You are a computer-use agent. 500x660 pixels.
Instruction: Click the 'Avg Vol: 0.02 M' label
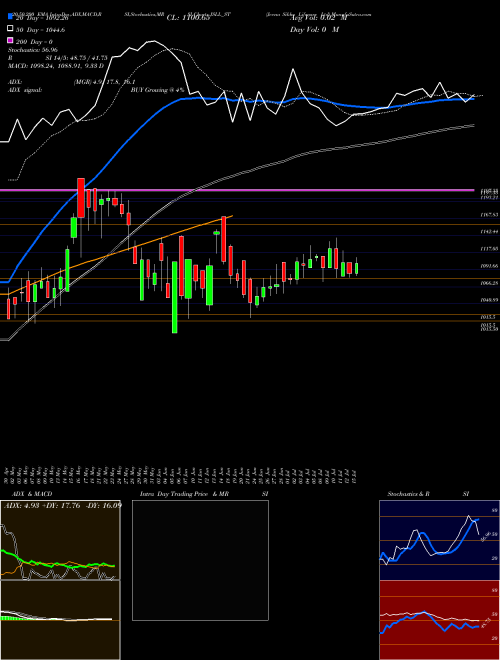click(319, 18)
